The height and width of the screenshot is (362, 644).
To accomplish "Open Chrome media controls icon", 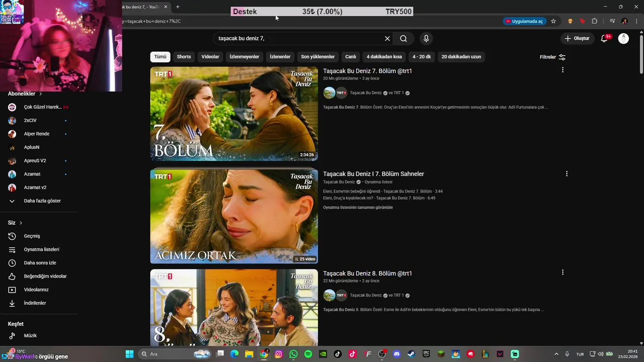I will tap(612, 21).
